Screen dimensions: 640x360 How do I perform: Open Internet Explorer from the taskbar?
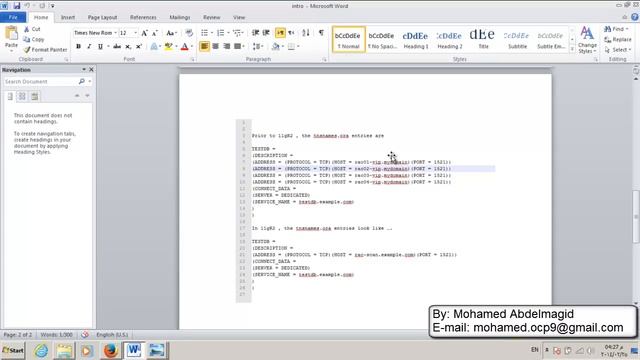coord(41,350)
